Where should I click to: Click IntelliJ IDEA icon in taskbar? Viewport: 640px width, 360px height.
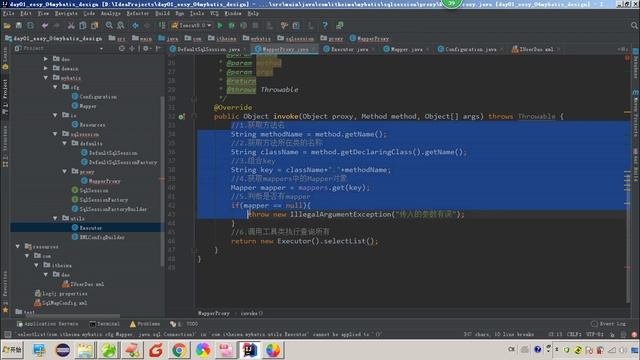pos(249,350)
